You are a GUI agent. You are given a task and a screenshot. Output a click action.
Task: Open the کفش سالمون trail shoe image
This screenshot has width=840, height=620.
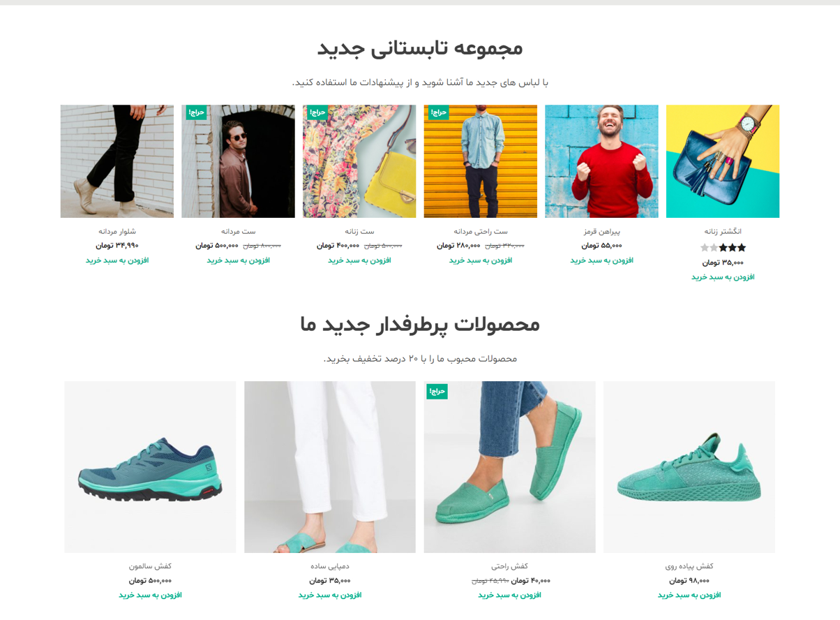pos(150,467)
